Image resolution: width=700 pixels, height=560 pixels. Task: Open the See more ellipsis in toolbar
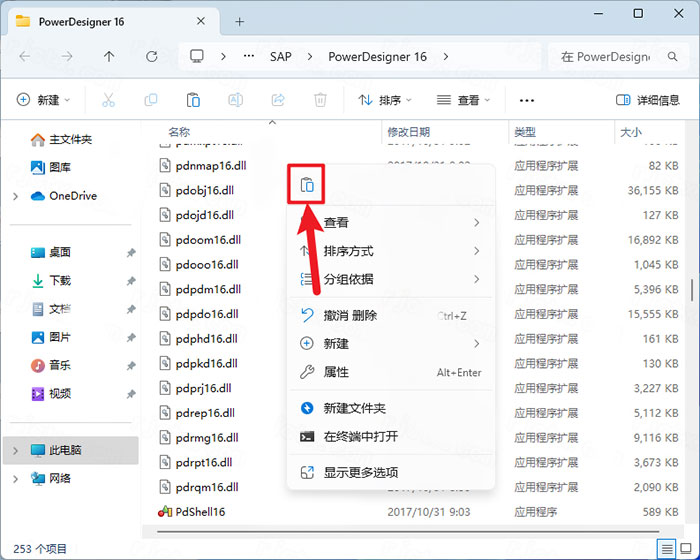(527, 100)
